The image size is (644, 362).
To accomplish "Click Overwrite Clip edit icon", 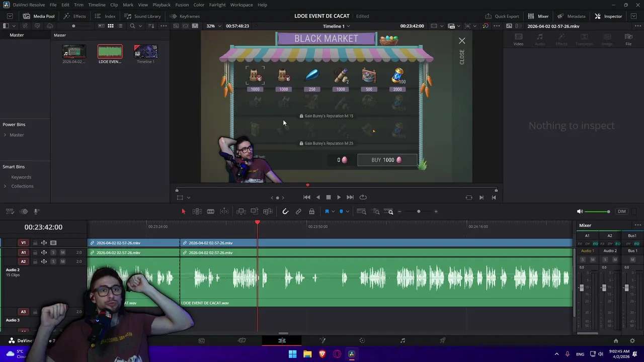I will tap(254, 212).
